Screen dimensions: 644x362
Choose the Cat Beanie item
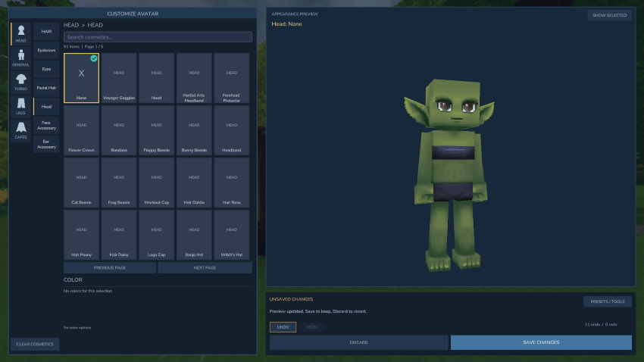coord(81,183)
